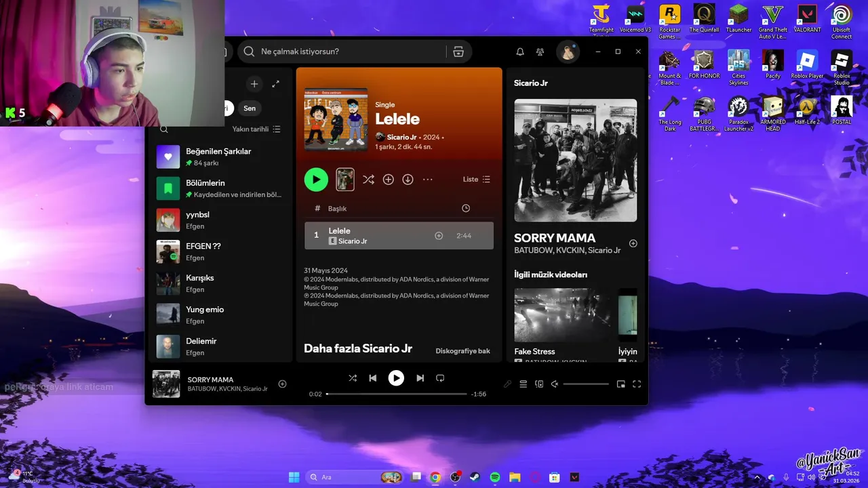The image size is (868, 488).
Task: Open more options for Lelele album
Action: point(428,180)
